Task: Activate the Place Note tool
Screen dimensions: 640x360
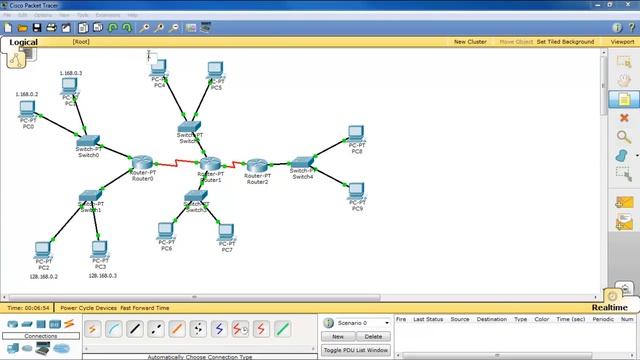Action: (624, 99)
